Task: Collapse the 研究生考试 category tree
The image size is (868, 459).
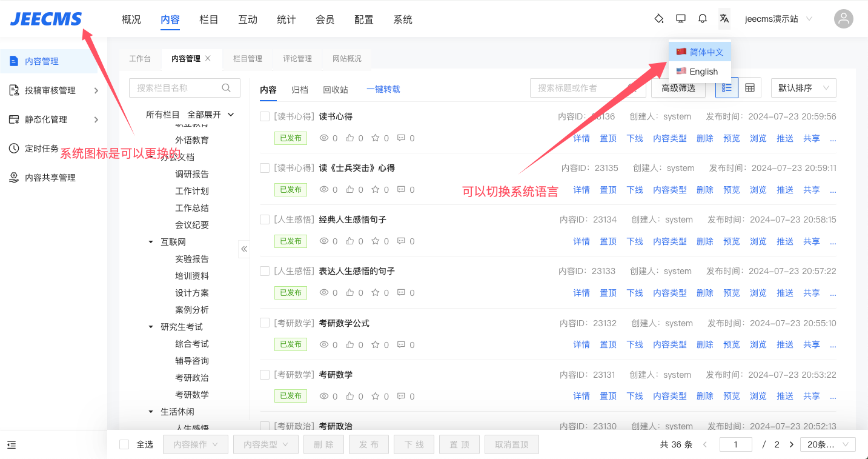Action: point(150,326)
